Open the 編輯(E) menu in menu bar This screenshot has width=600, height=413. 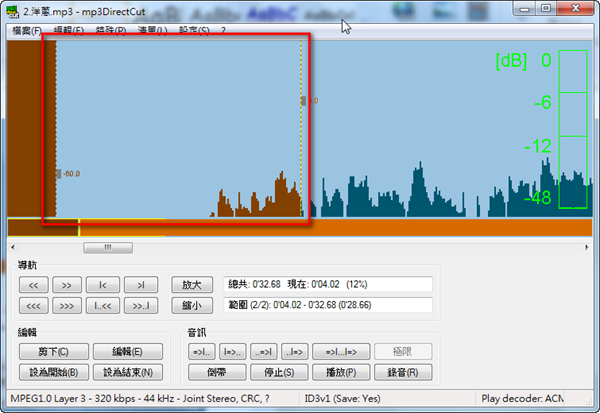point(68,30)
